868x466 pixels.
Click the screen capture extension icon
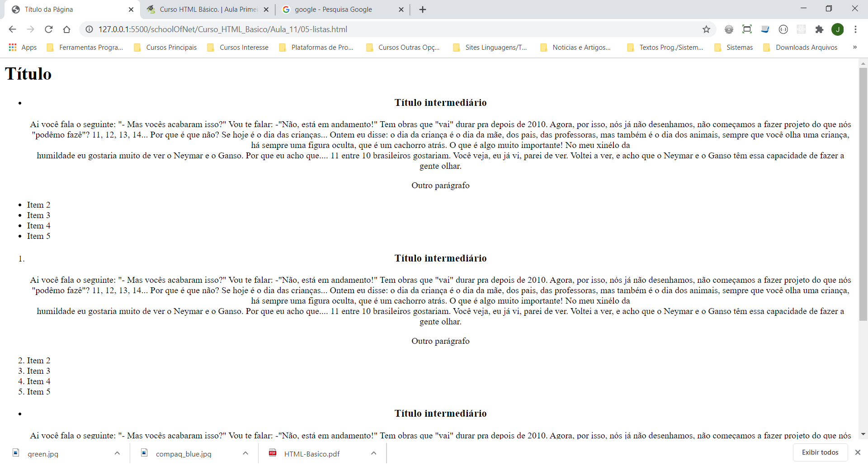747,29
